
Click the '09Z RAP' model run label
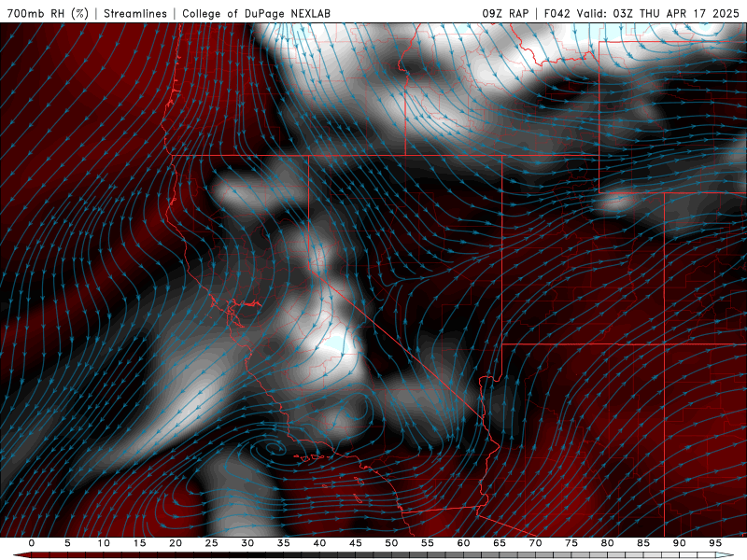(x=505, y=13)
